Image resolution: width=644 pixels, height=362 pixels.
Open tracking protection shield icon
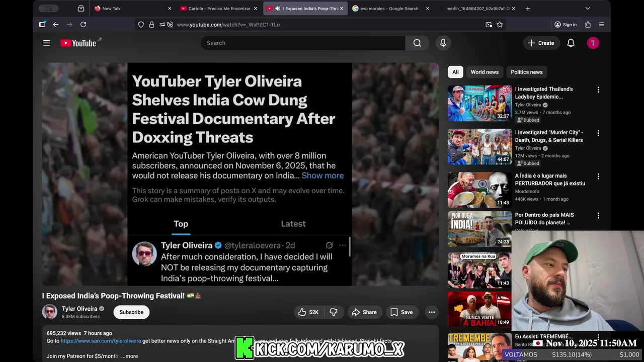141,25
